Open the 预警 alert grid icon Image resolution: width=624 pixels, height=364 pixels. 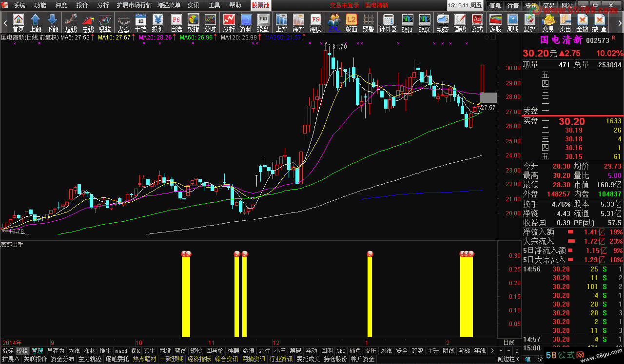click(369, 22)
